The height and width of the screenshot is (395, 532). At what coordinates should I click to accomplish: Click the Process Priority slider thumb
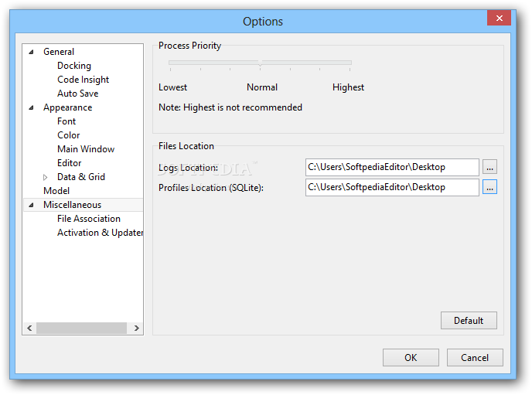261,63
